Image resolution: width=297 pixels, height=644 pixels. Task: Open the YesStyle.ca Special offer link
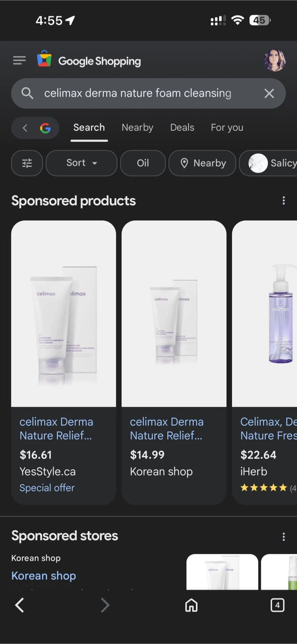click(x=47, y=488)
